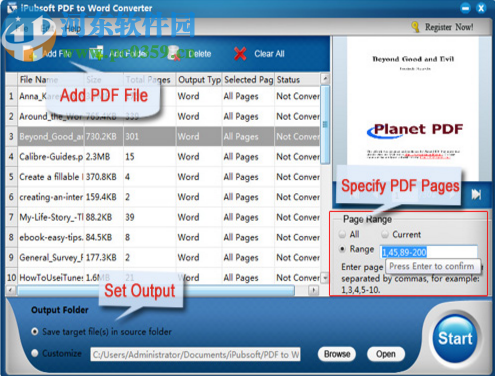Click row number 6 header
The height and width of the screenshot is (376, 495).
pos(11,197)
